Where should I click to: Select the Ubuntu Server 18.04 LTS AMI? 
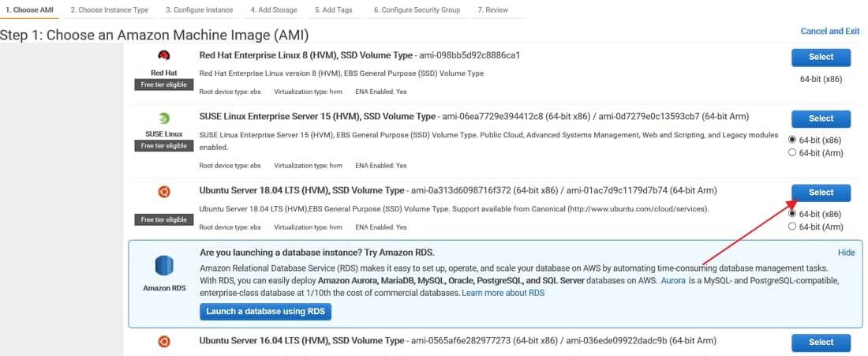[x=821, y=193]
